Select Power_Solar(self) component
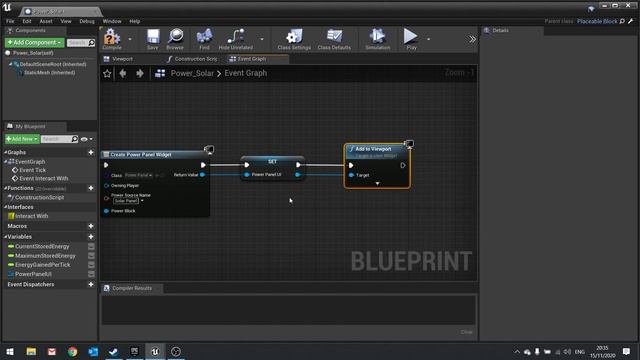Viewport: 640px width, 360px height. tap(33, 53)
